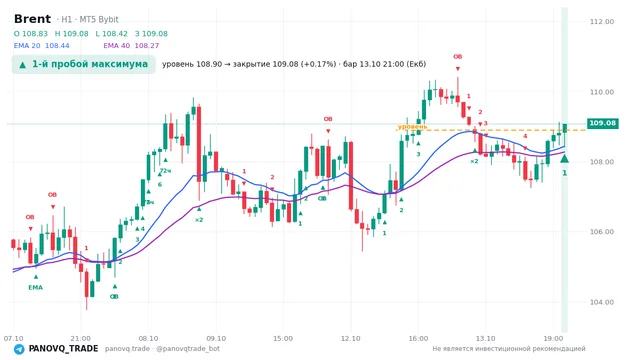This screenshot has width=640, height=360.
Task: Open the PANOVQ_TRADE channel name
Action: click(63, 349)
